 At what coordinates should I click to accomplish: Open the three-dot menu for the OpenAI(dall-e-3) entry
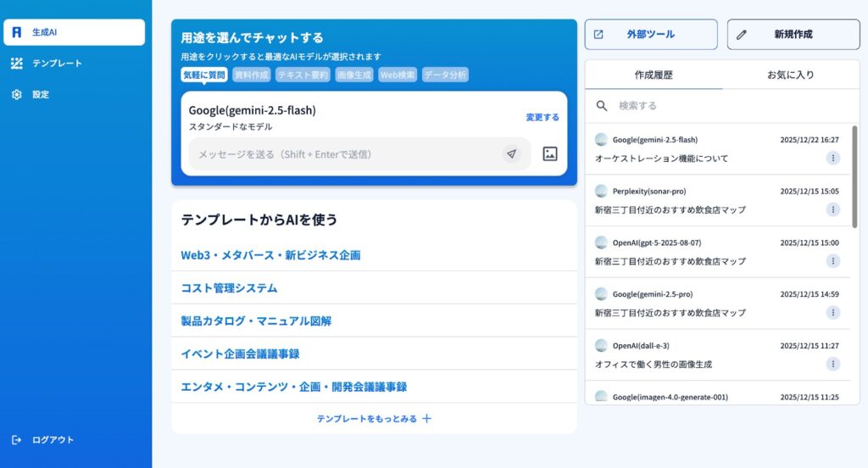(x=833, y=364)
